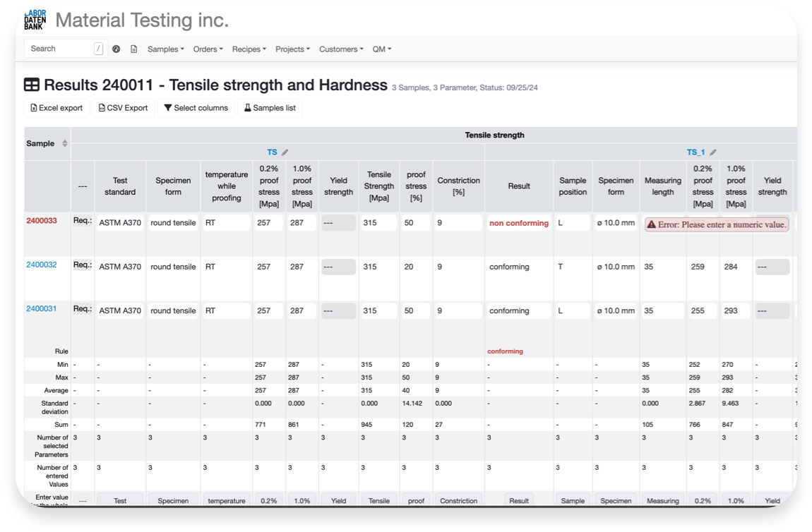Screen dimensions: 812x532
Task: Click the slash shortcut icon in search box
Action: (98, 49)
